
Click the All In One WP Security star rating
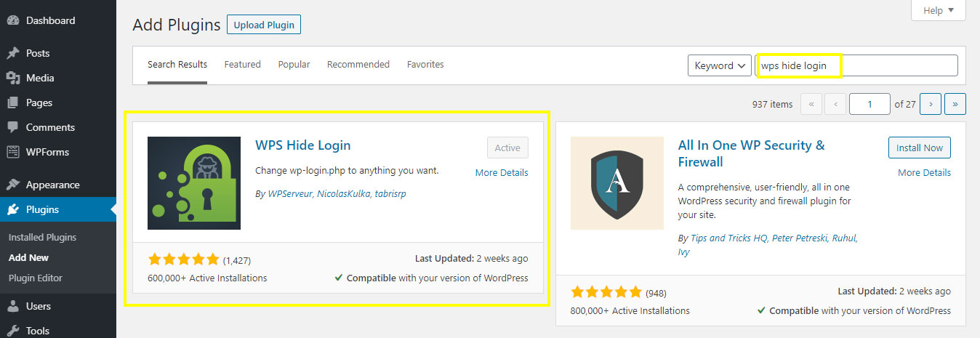(x=606, y=293)
